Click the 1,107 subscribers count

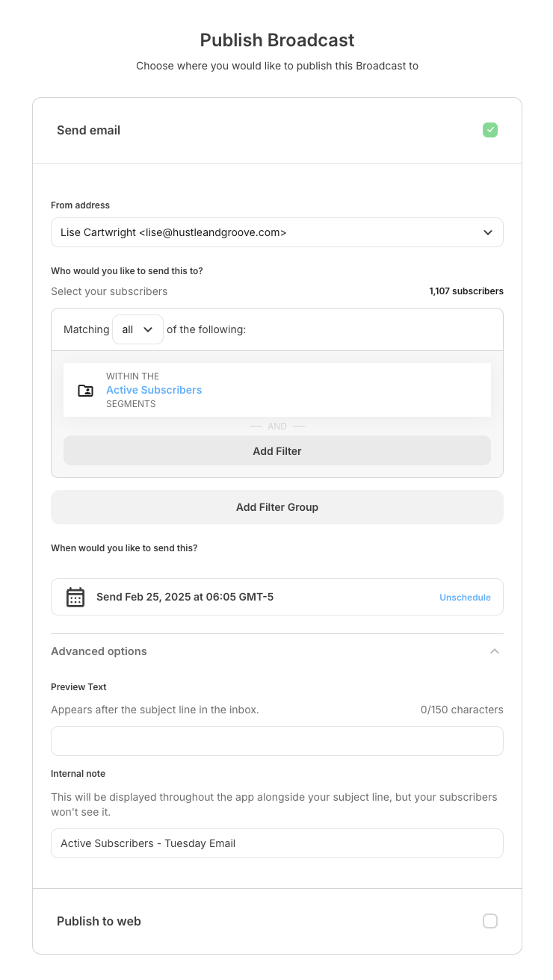click(x=466, y=291)
